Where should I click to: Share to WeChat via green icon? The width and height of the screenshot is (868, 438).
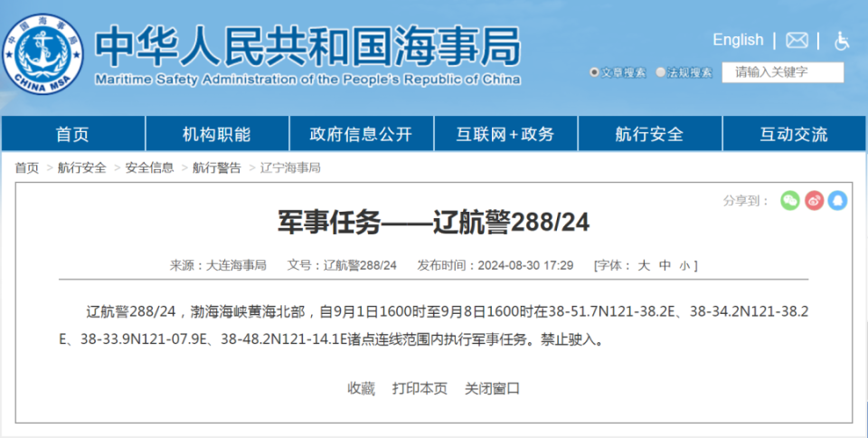pos(790,201)
